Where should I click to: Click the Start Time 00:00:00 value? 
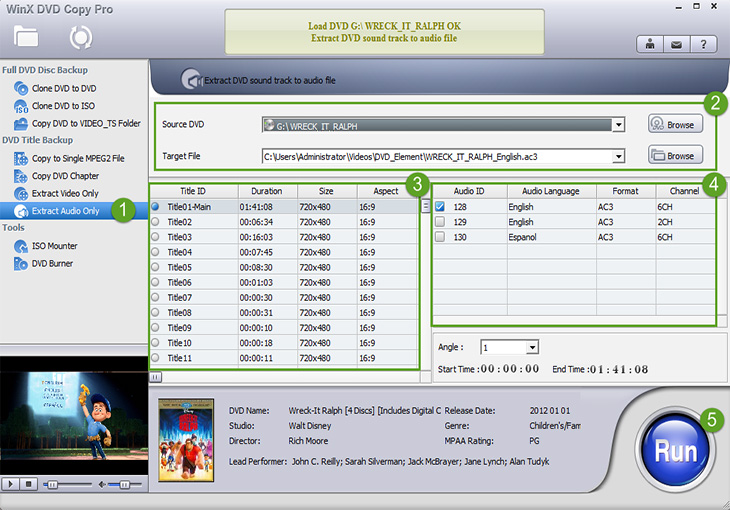pos(509,369)
